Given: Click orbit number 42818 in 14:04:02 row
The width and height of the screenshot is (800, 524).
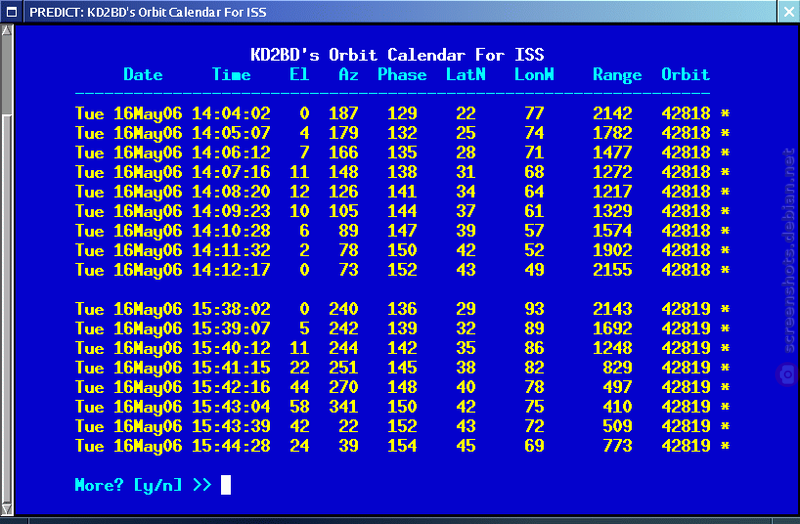Looking at the screenshot, I should (686, 113).
